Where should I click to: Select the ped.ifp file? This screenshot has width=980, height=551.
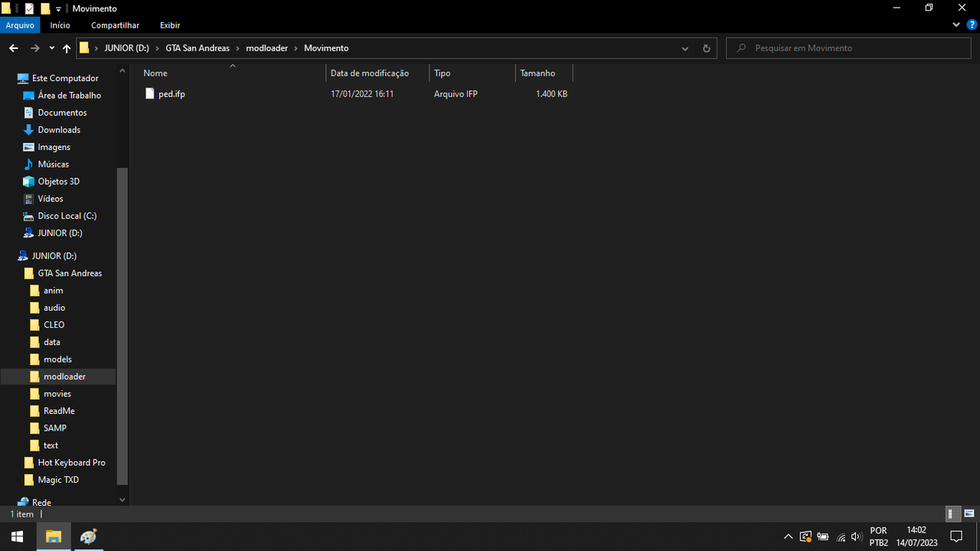click(x=171, y=94)
